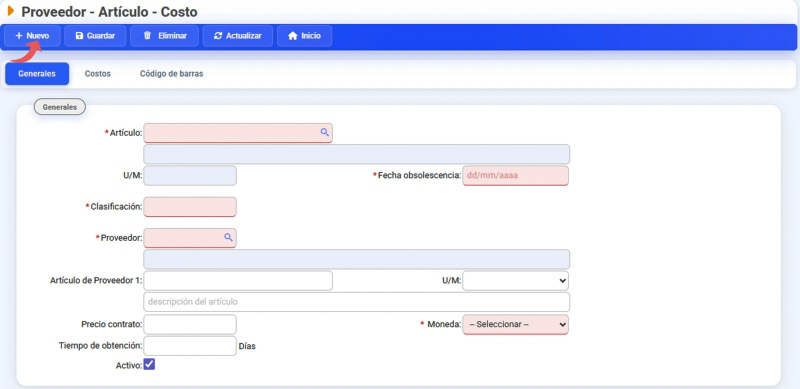This screenshot has height=389, width=800.
Task: Click the search icon in the Artículo field
Action: coord(324,132)
